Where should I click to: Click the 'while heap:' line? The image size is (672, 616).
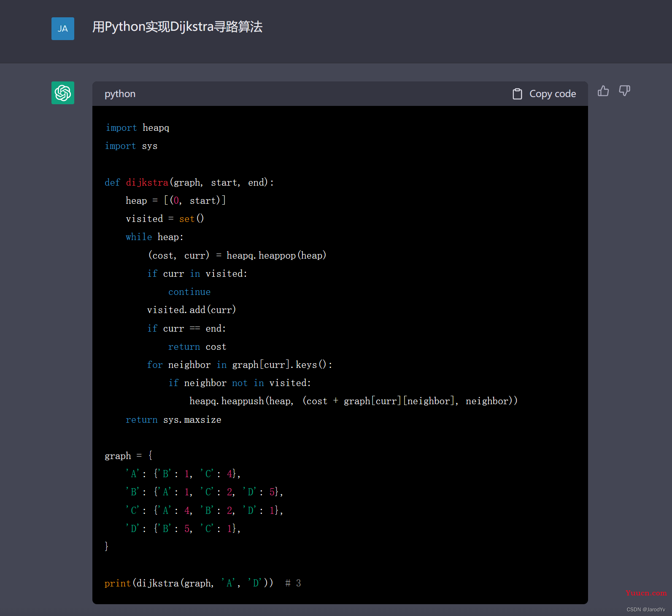[x=154, y=237]
